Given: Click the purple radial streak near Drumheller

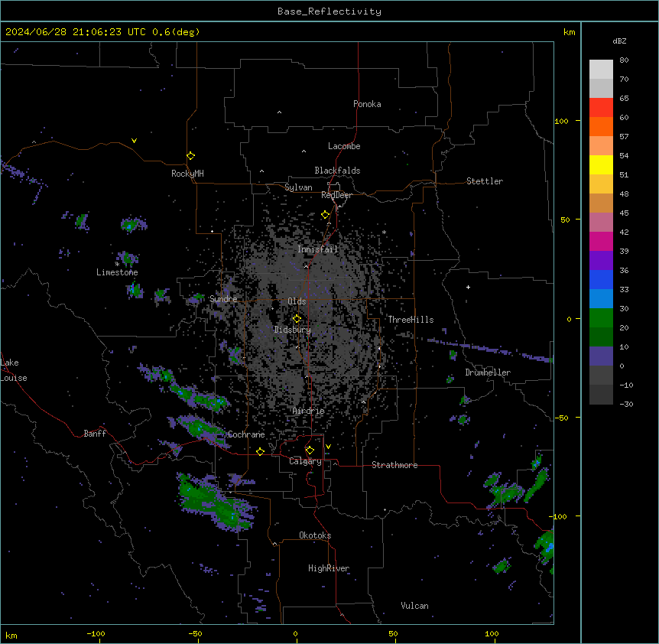Looking at the screenshot, I should 491,349.
